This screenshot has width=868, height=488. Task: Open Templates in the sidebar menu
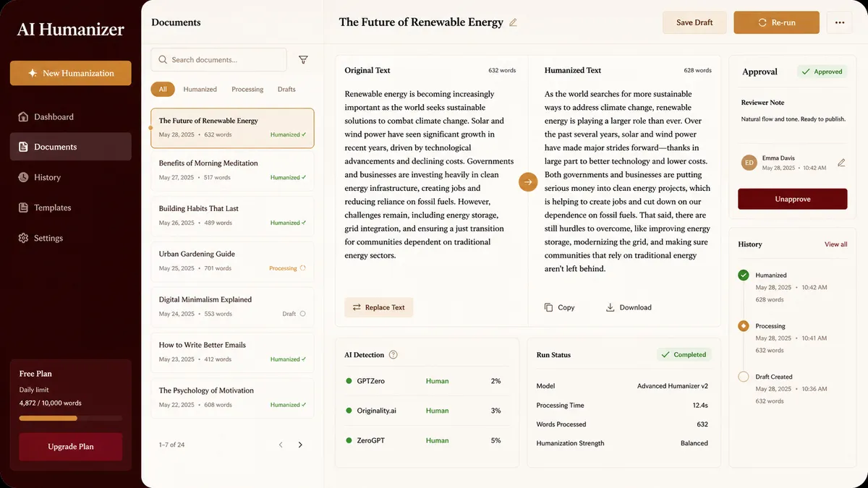pos(71,207)
